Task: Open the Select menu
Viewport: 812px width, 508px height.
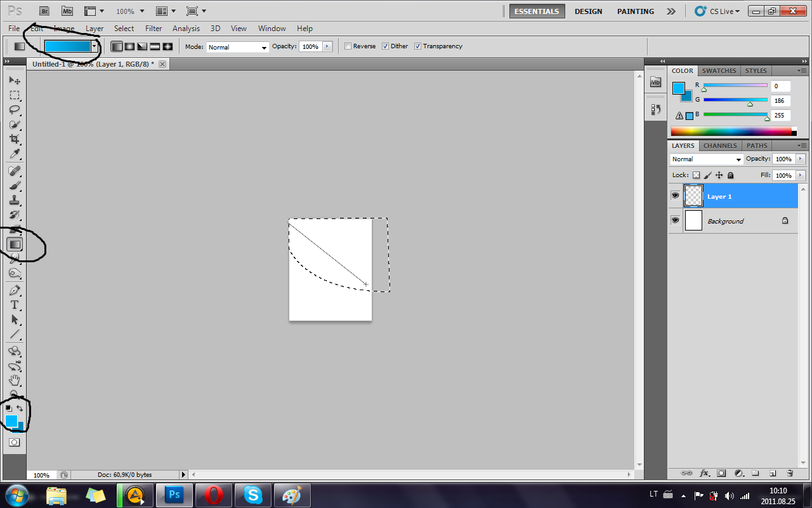Action: (124, 29)
